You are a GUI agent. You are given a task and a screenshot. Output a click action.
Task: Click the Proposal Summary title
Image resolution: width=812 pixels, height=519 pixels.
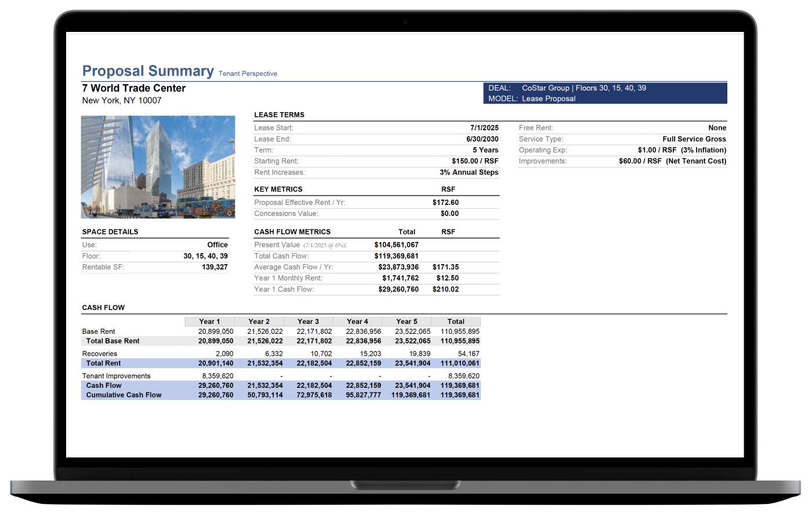(x=148, y=71)
